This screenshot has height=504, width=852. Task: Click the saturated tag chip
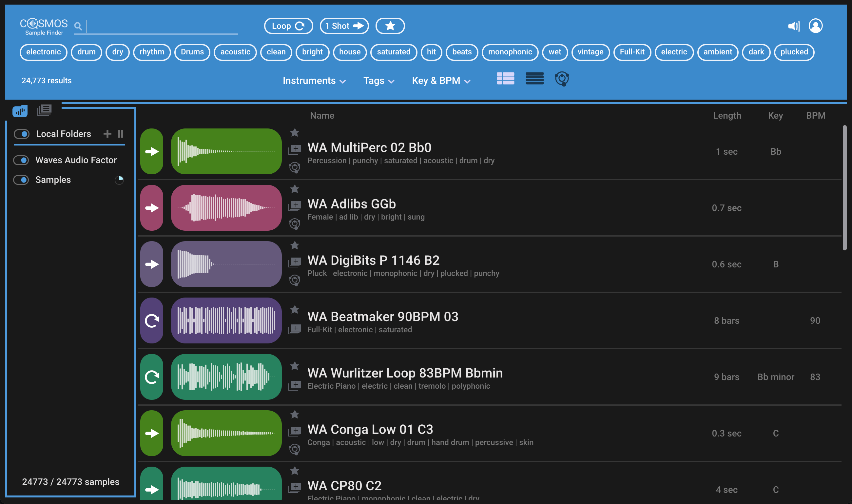click(x=393, y=52)
